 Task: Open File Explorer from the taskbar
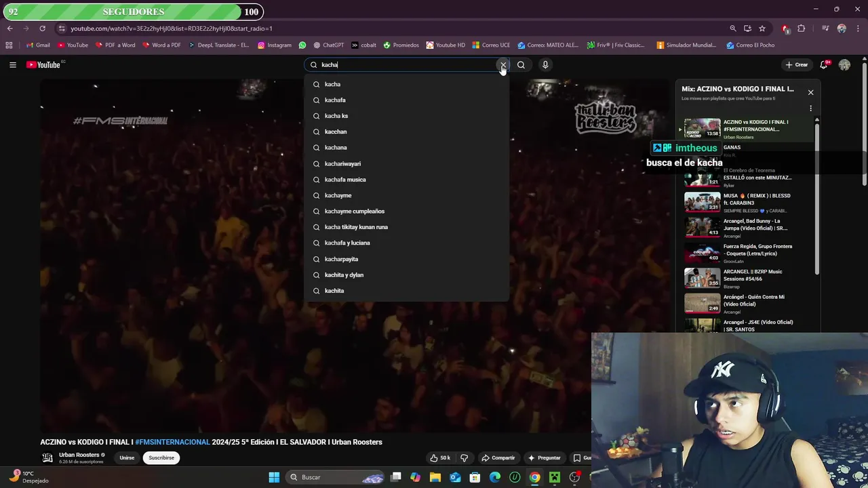point(435,477)
